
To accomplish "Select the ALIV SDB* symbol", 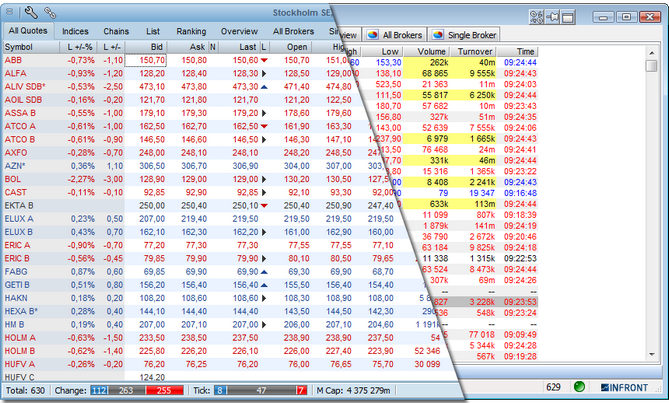I will [x=25, y=87].
